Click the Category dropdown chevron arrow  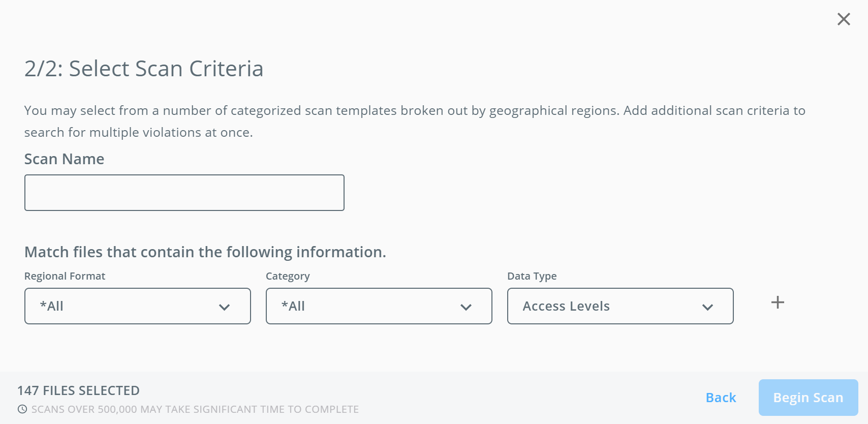tap(466, 307)
